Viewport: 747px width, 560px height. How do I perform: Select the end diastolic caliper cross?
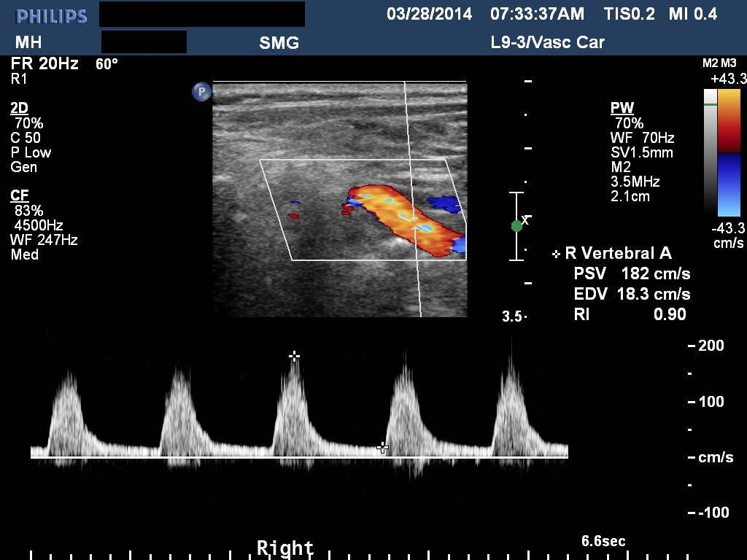(382, 447)
